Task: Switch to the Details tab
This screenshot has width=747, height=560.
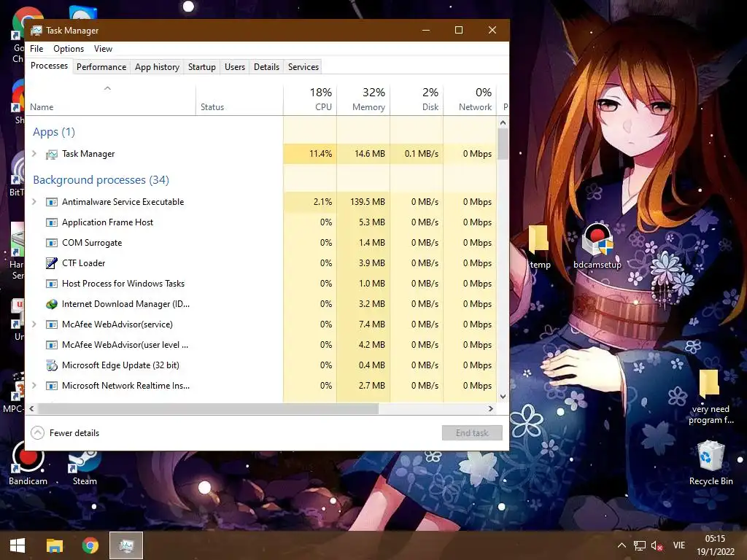Action: tap(266, 66)
